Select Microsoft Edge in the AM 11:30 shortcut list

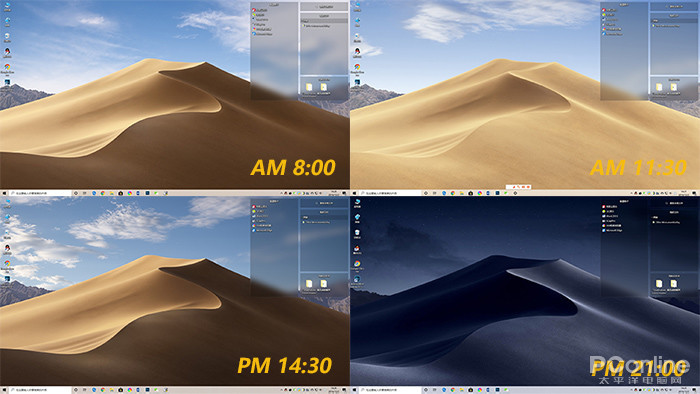pyautogui.click(x=613, y=33)
